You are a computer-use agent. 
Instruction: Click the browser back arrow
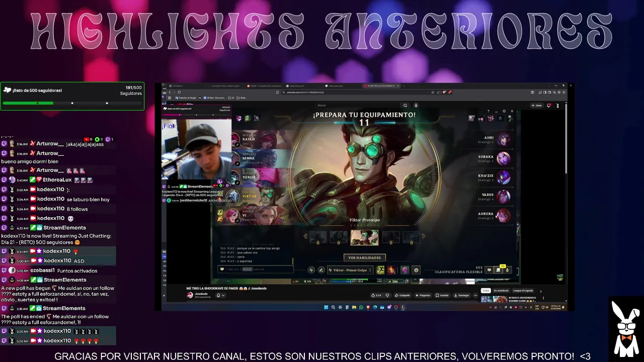[x=170, y=92]
